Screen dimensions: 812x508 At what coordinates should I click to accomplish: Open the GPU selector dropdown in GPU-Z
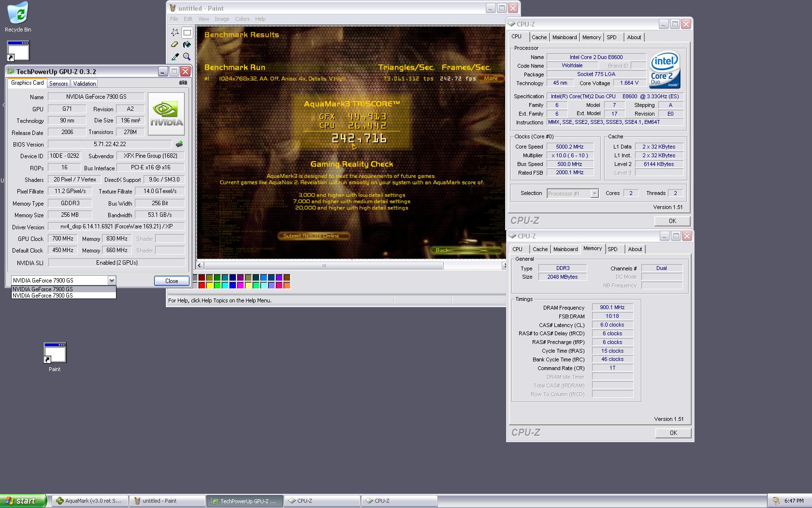pos(112,280)
